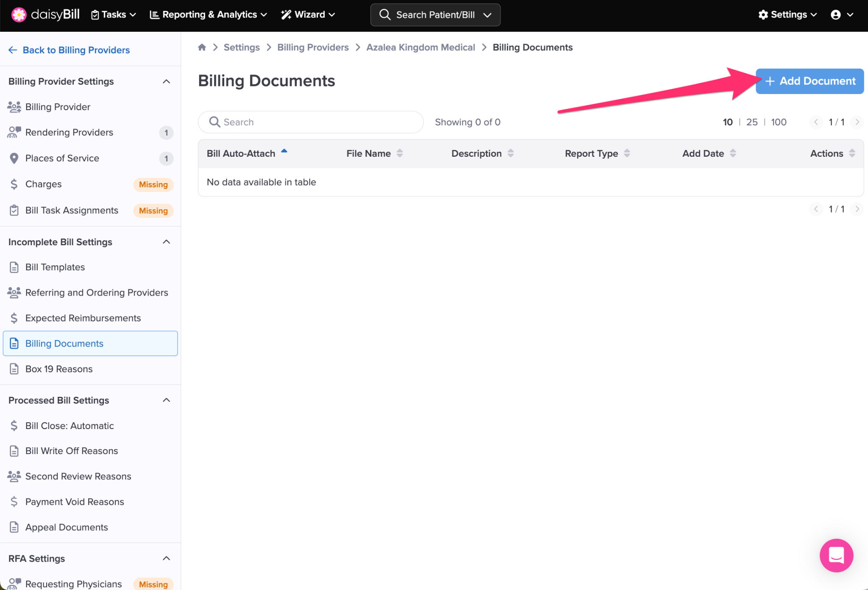868x590 pixels.
Task: Toggle Bill Auto-Attach sort order
Action: tap(284, 152)
